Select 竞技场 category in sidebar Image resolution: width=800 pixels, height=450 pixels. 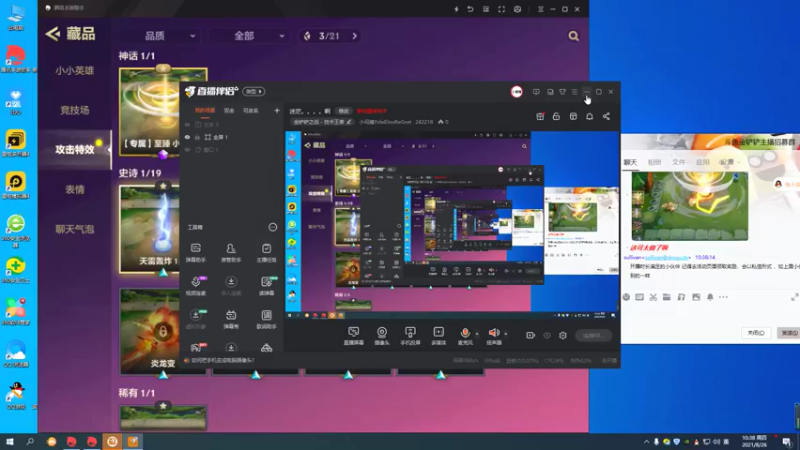[74, 110]
